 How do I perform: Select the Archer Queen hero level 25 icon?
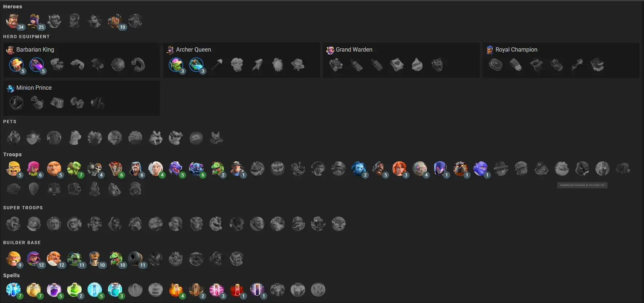(x=33, y=21)
